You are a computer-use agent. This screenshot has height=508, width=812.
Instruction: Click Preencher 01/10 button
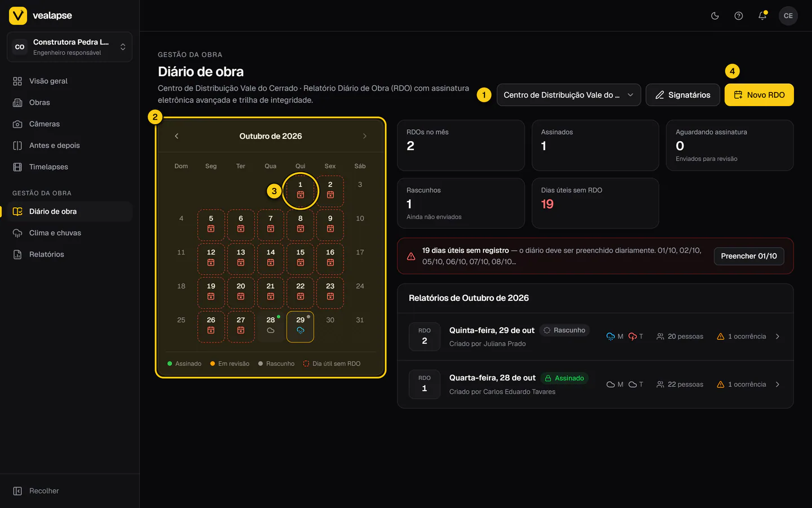749,256
